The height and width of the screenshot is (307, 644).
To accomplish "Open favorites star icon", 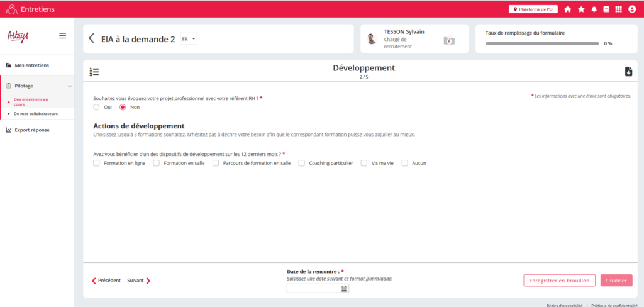I will click(581, 9).
